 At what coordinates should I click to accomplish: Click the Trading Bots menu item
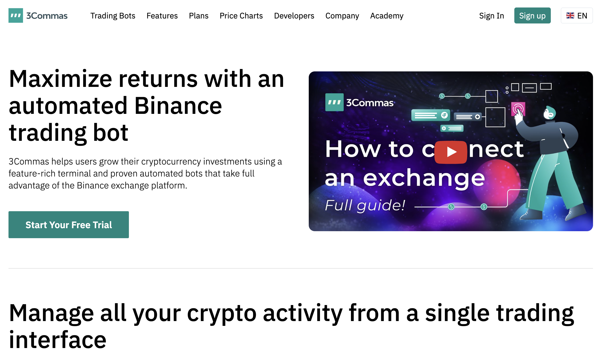[x=113, y=15]
